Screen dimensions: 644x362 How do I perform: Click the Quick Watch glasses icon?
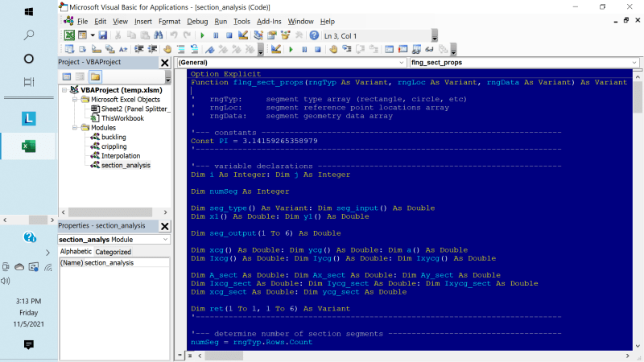tap(430, 49)
